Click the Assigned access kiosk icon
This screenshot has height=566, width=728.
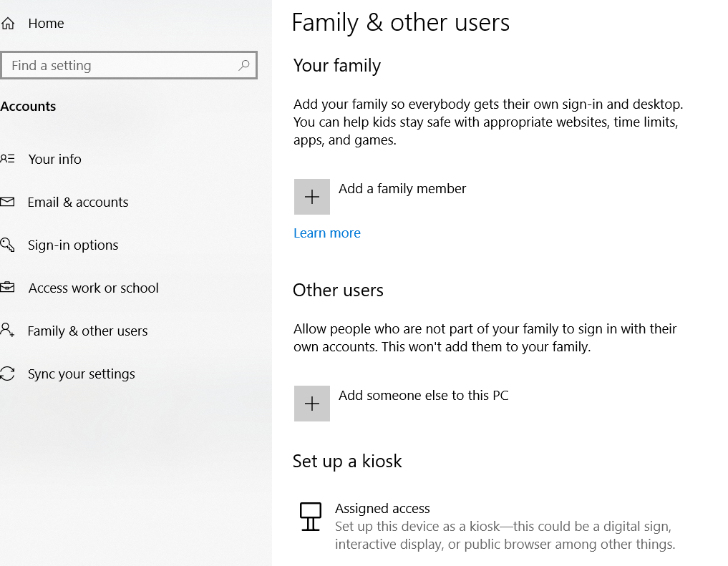[310, 516]
